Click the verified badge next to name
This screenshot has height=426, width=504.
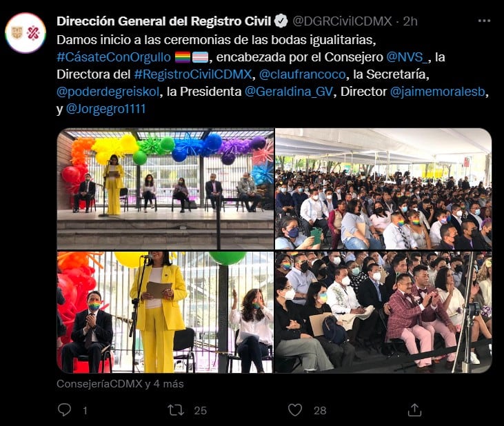(x=281, y=21)
